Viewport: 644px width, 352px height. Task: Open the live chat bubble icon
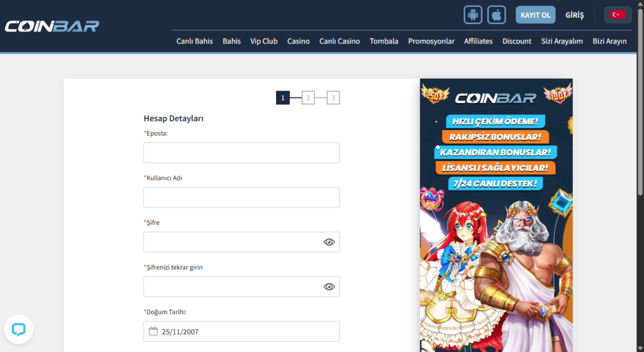point(18,329)
